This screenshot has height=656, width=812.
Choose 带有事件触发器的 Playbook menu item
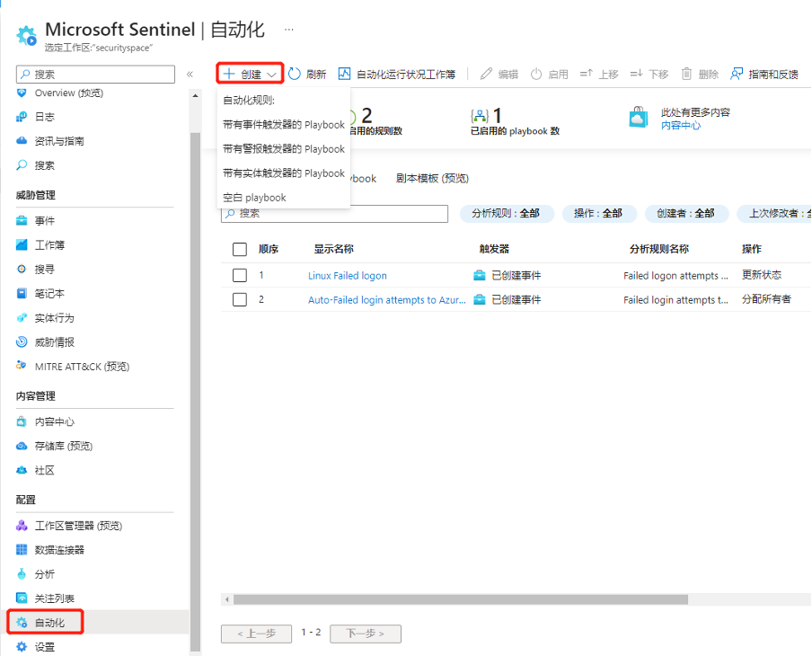coord(284,125)
